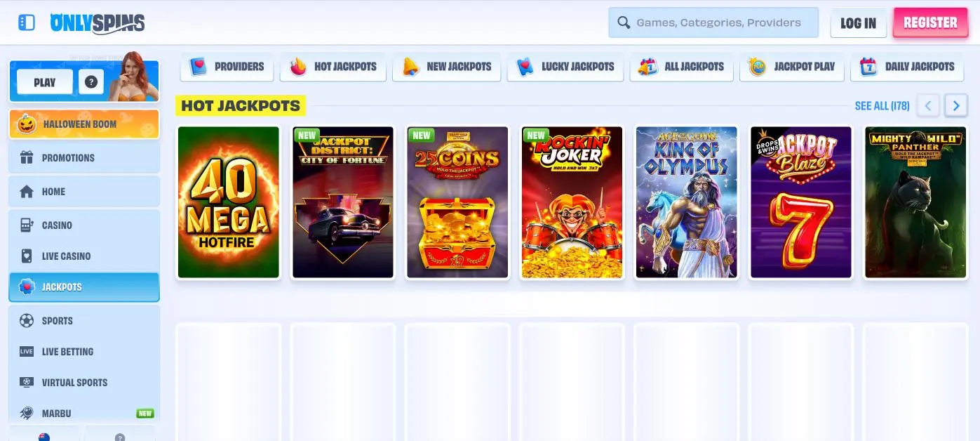Advance the Hot Jackpots carousel with right arrow
This screenshot has width=980, height=441.
tap(956, 105)
